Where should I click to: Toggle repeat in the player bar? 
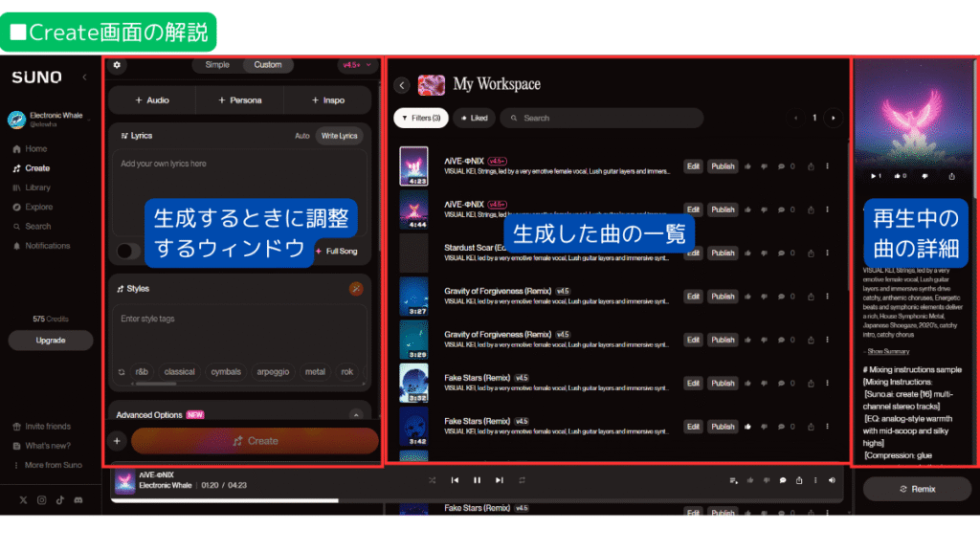point(522,480)
